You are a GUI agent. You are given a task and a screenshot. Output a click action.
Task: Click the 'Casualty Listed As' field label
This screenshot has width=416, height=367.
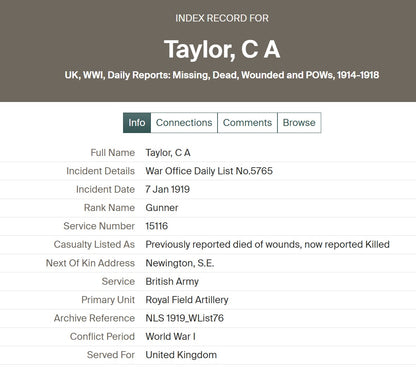click(94, 244)
